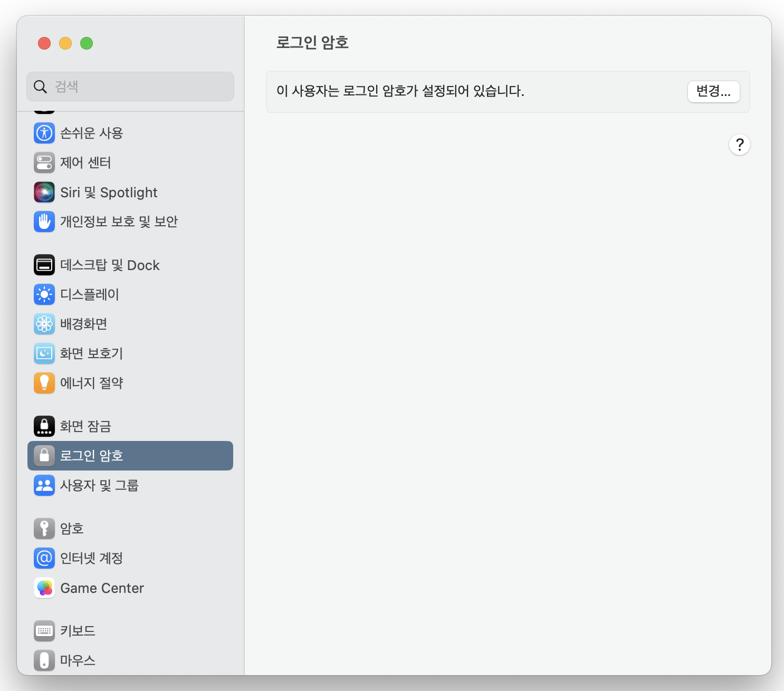Open 인터넷 계정 settings pane
Viewport: 784px width, 691px height.
(x=91, y=558)
